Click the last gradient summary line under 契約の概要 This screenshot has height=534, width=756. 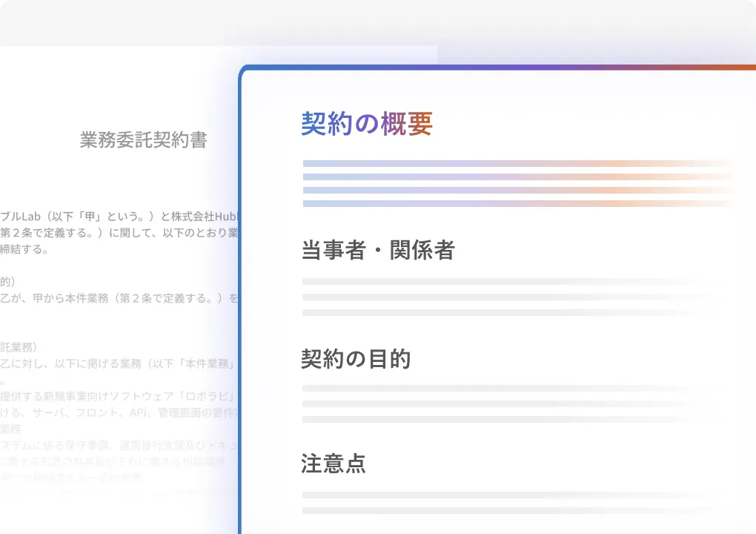point(519,203)
